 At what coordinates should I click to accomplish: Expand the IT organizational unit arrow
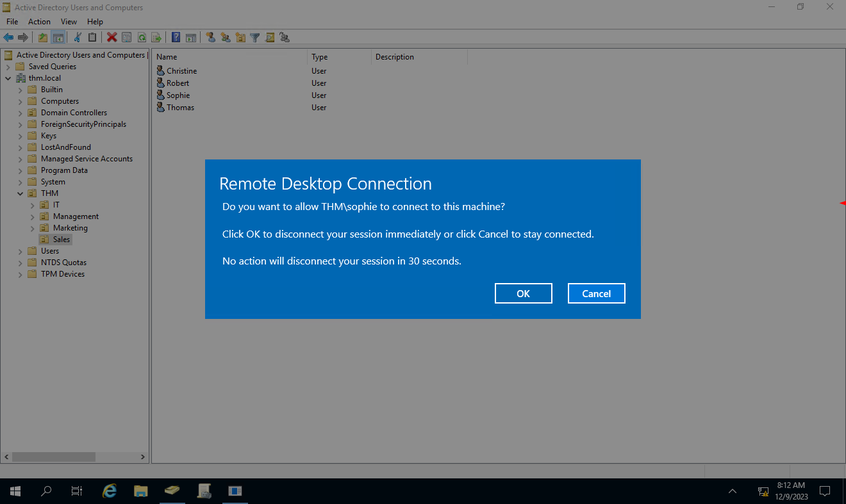coord(32,205)
